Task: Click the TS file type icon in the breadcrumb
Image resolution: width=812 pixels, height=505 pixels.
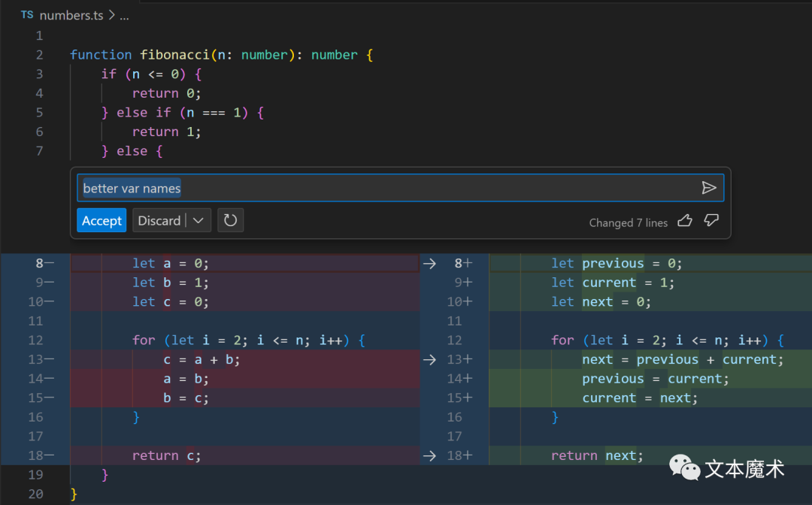Action: pyautogui.click(x=27, y=15)
